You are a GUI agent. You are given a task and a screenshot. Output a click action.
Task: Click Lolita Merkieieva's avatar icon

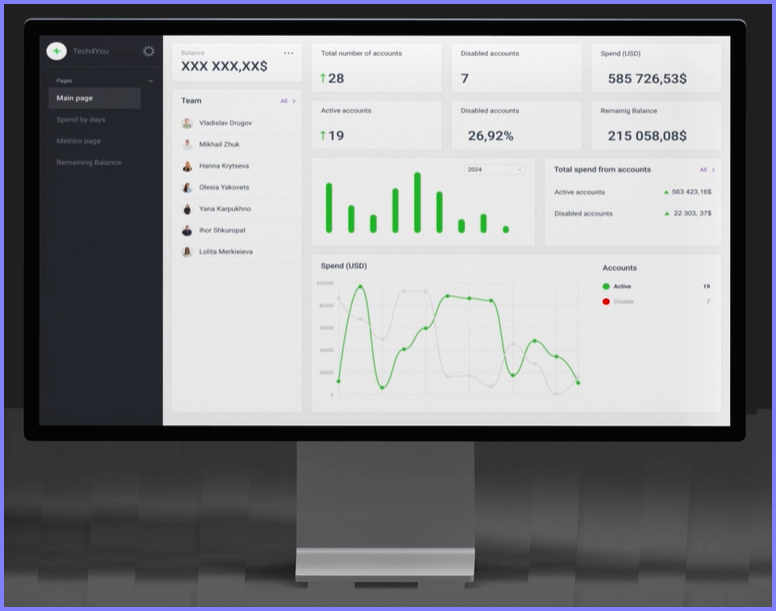pyautogui.click(x=187, y=252)
